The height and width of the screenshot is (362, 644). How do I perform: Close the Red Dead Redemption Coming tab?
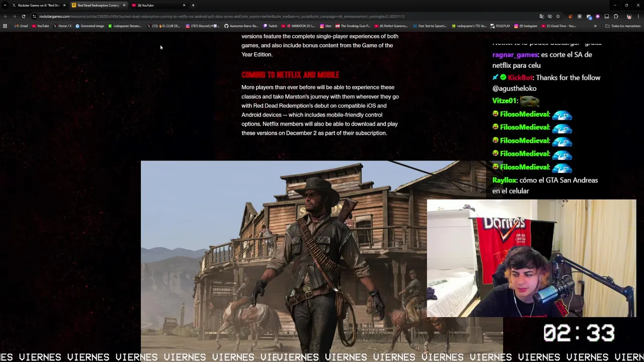click(124, 5)
